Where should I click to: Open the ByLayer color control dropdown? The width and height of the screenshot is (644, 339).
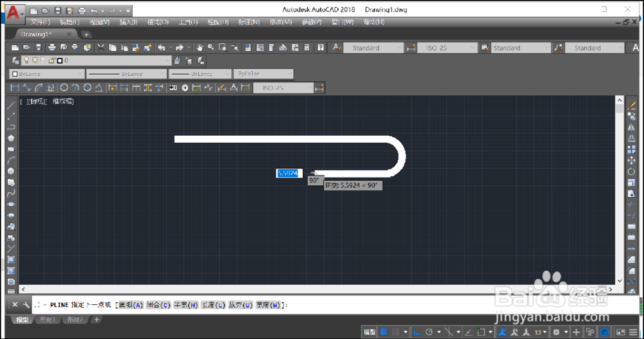47,74
